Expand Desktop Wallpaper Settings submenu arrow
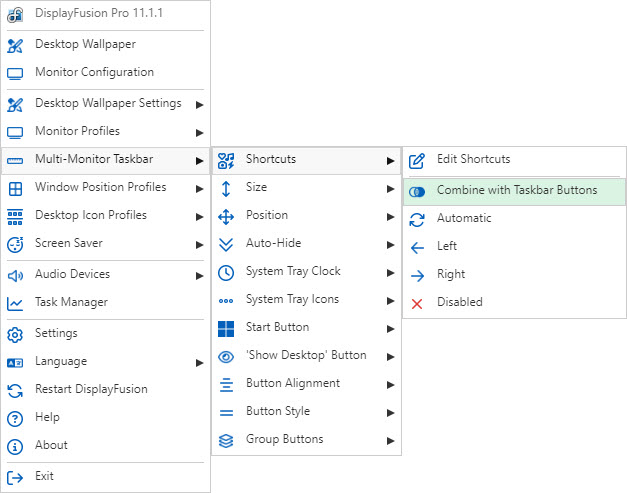Image resolution: width=627 pixels, height=493 pixels. coord(199,105)
